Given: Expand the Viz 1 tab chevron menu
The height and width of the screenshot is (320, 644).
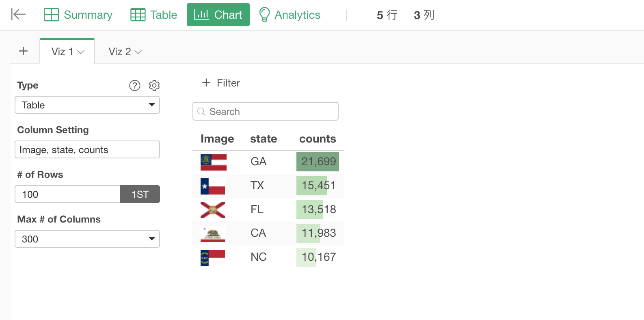Looking at the screenshot, I should (x=81, y=52).
